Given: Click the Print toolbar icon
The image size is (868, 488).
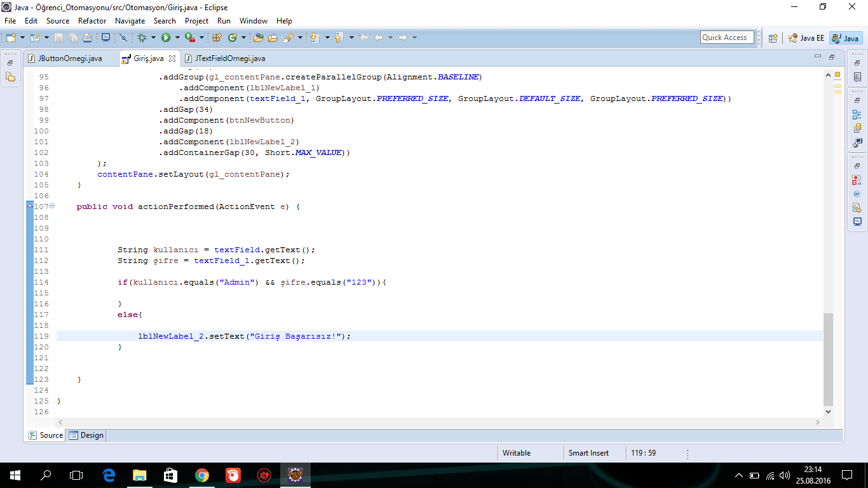Looking at the screenshot, I should click(87, 37).
